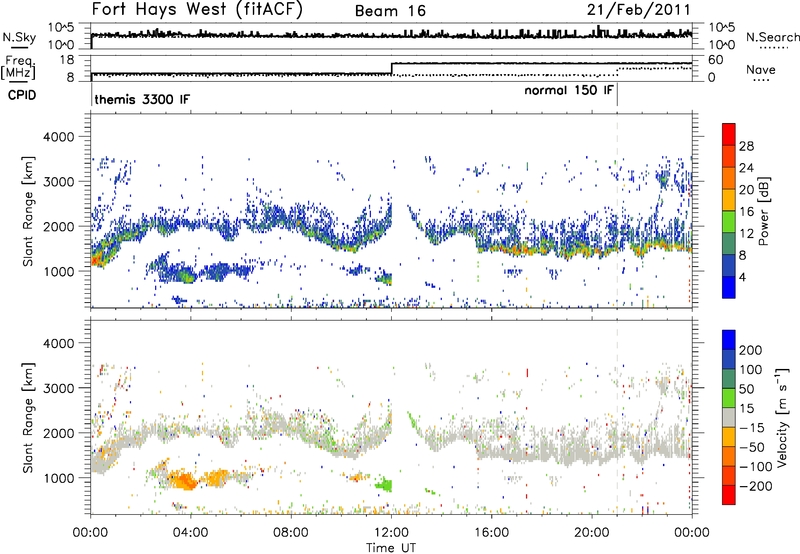Click the "18" tick on the frequency axis
The width and height of the screenshot is (800, 554).
coord(67,60)
